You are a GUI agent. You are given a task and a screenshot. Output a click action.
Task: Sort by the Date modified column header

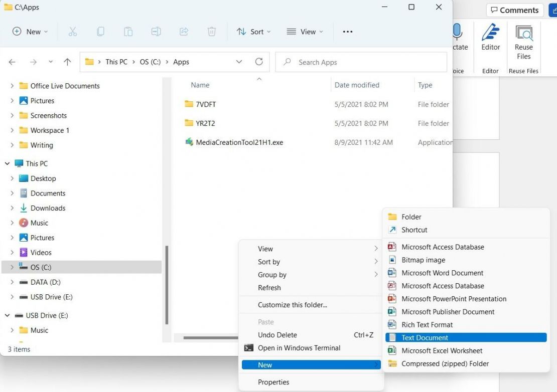point(357,85)
